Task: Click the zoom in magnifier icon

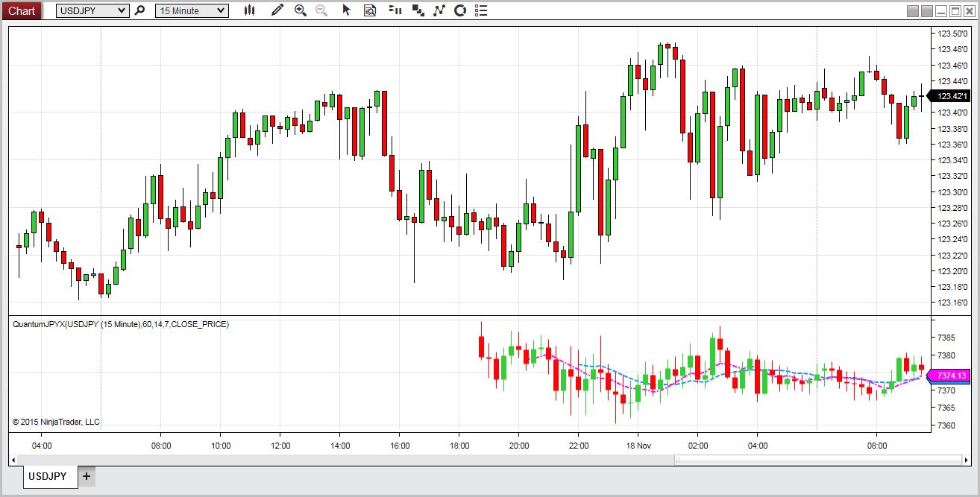Action: coord(301,10)
